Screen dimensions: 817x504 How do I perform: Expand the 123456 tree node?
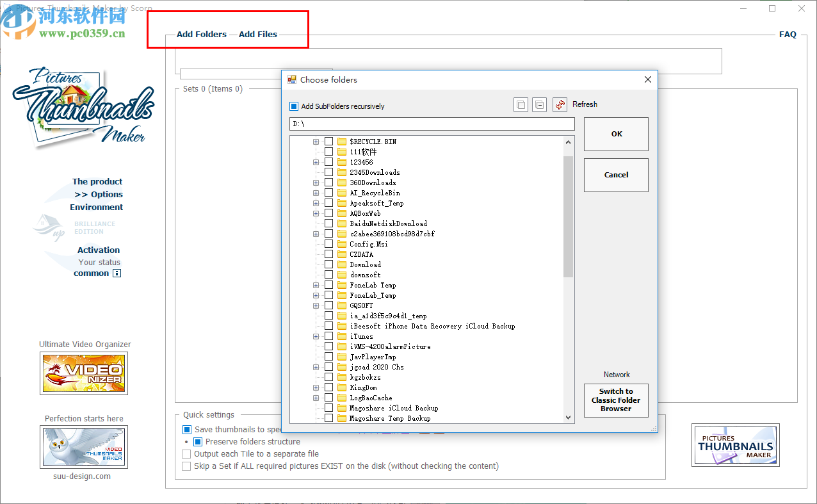point(316,162)
